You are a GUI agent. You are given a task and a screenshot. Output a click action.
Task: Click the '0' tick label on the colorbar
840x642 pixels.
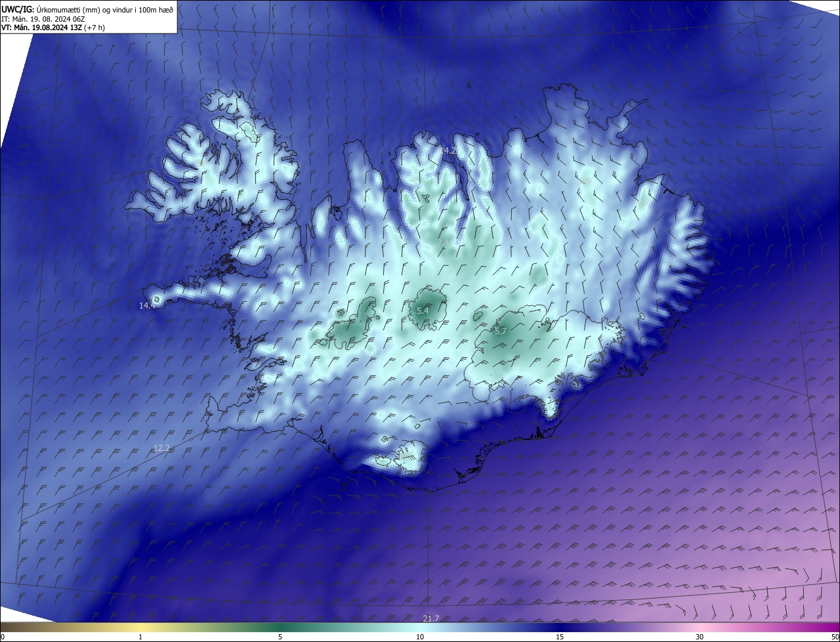click(x=3, y=637)
